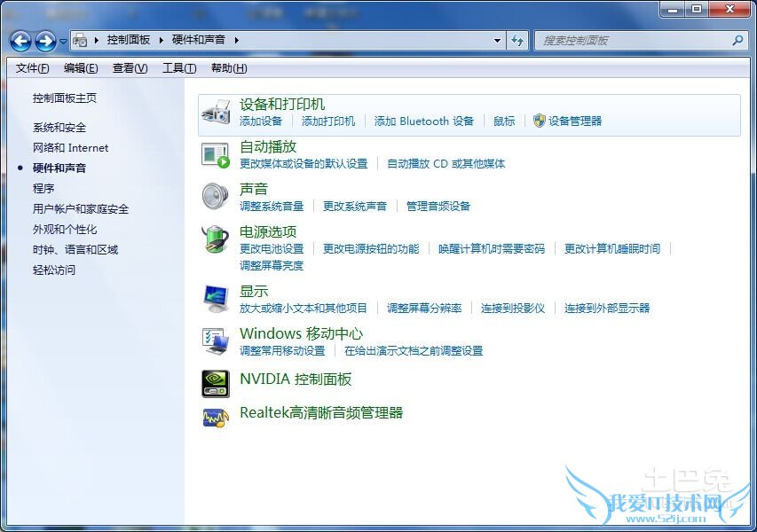Click the 电源选项 battery icon
757x532 pixels.
click(x=216, y=239)
